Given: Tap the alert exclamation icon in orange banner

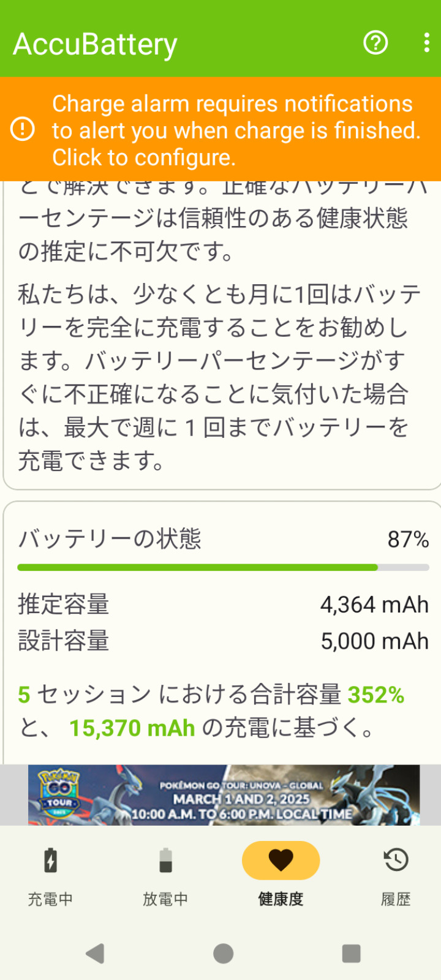Looking at the screenshot, I should point(23,129).
